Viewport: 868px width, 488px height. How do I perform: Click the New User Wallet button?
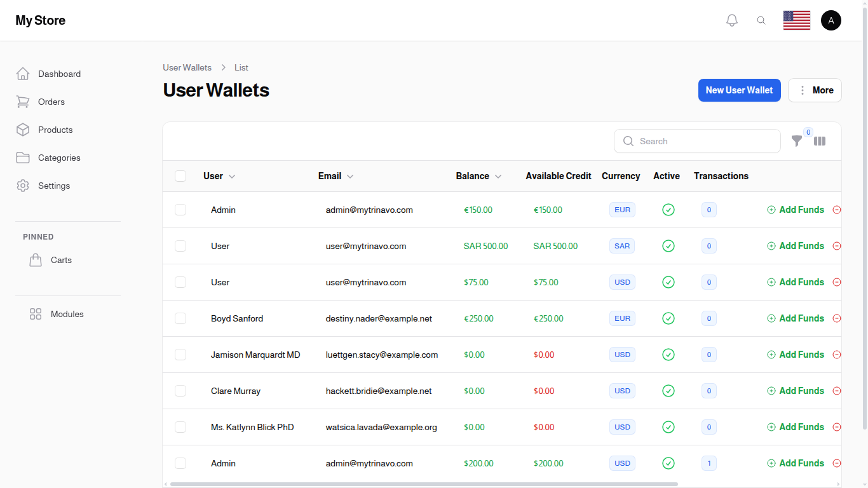click(739, 90)
